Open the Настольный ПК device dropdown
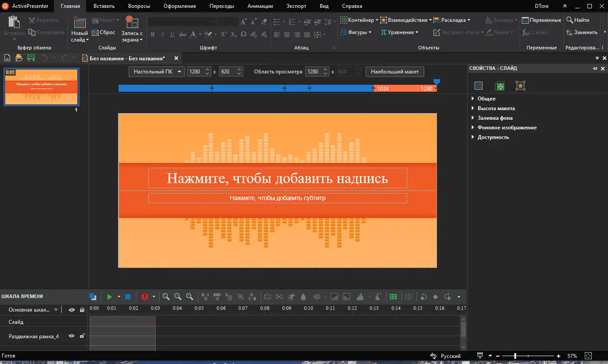The width and height of the screenshot is (608, 364). click(x=157, y=72)
